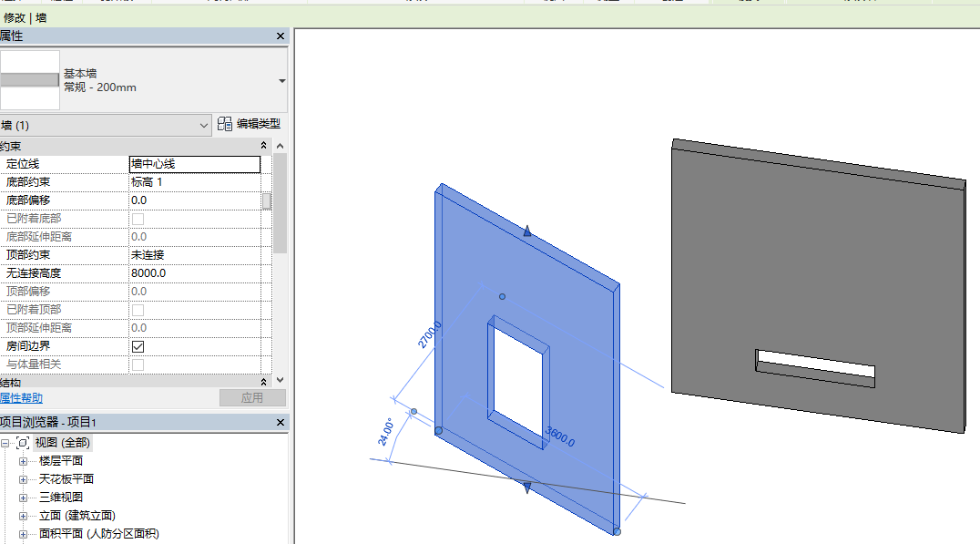Click the 基本墙 type name text
Image resolution: width=980 pixels, height=544 pixels.
(80, 73)
